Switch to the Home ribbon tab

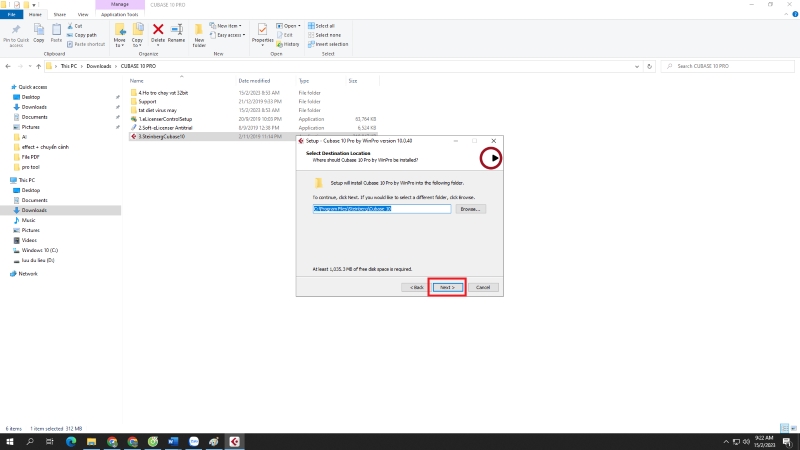pyautogui.click(x=35, y=14)
